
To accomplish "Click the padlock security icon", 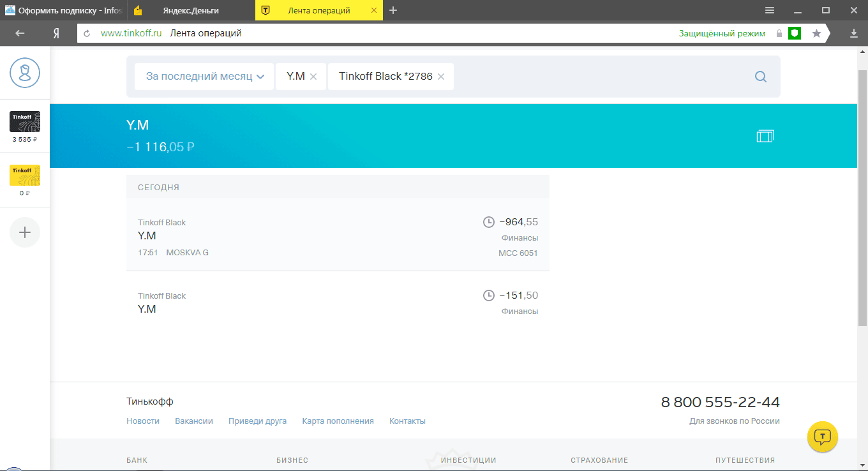I will (x=779, y=33).
